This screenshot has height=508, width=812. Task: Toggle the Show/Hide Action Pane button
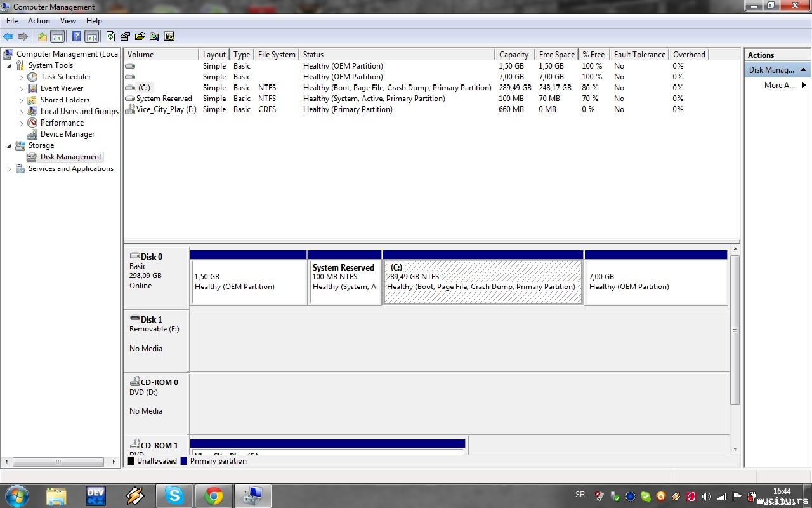[x=92, y=37]
